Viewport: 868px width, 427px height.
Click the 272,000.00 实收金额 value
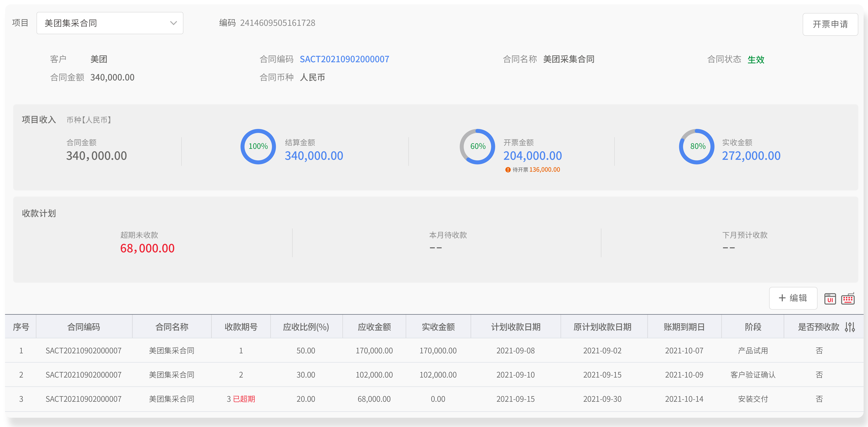[x=751, y=156]
